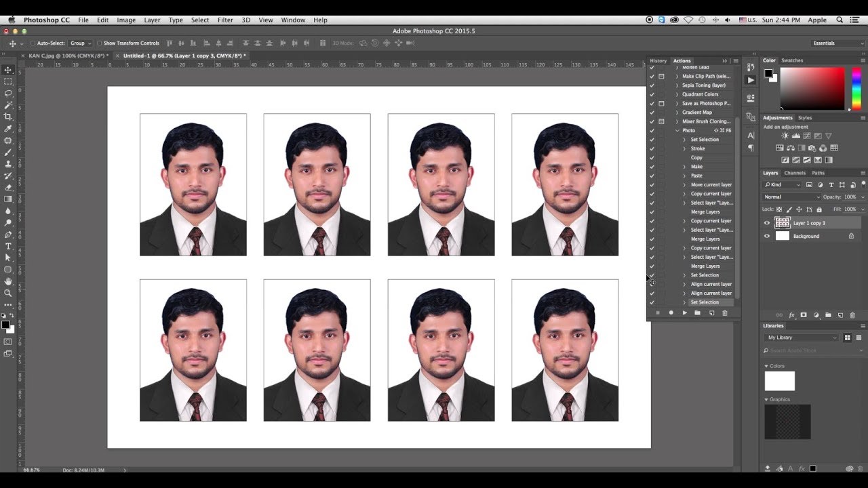The width and height of the screenshot is (868, 488).
Task: Select the Lasso tool
Action: click(8, 93)
